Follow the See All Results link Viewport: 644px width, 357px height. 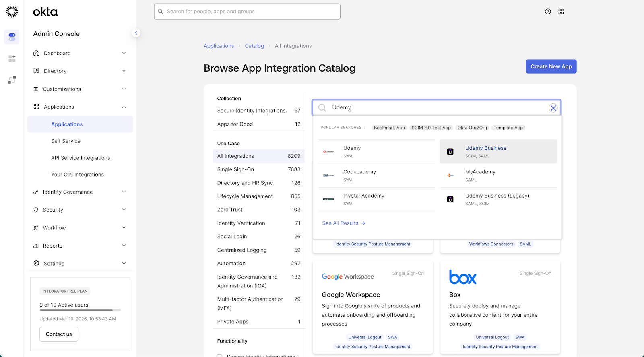[x=344, y=223]
